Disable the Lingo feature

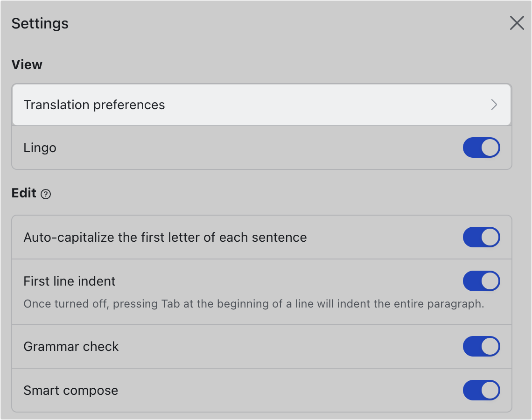[481, 147]
